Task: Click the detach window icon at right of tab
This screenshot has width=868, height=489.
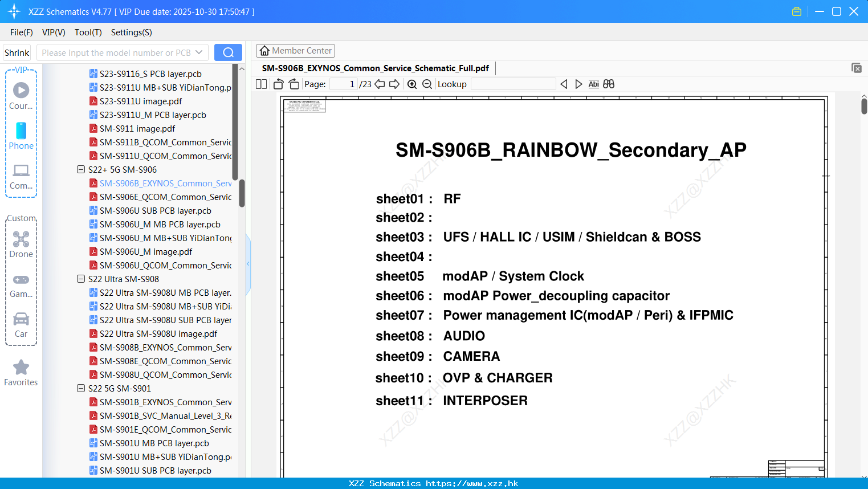Action: tap(857, 68)
